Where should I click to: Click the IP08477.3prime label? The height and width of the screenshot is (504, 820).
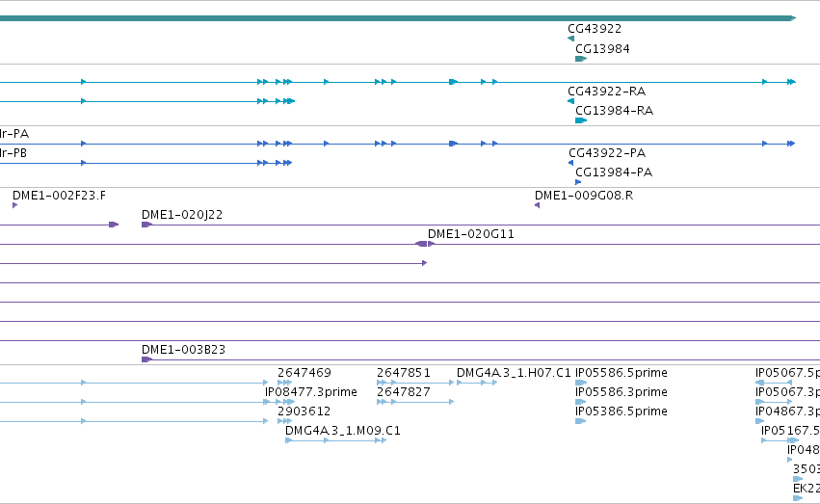[x=311, y=392]
